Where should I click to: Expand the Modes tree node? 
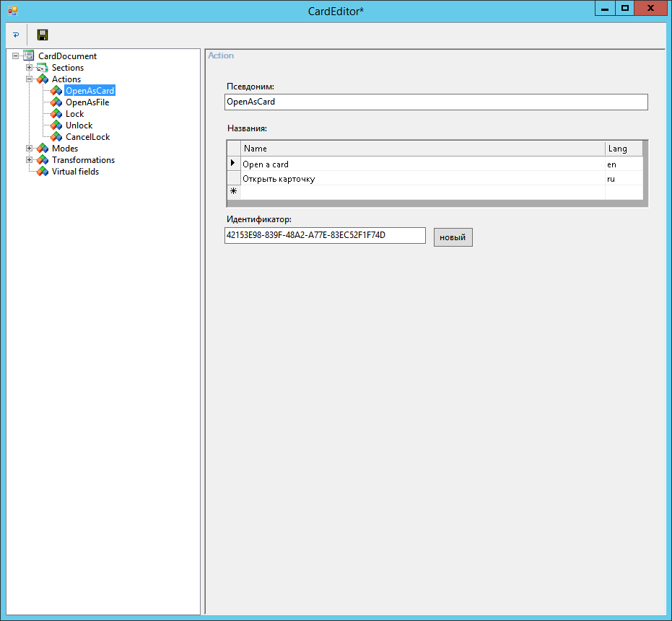pos(30,149)
